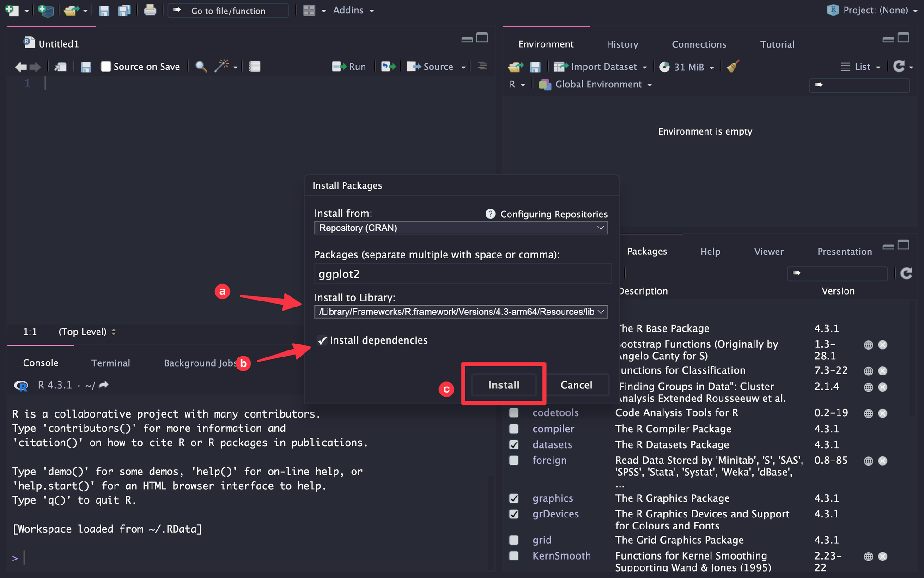
Task: Click the Packages name input field
Action: pyautogui.click(x=460, y=273)
